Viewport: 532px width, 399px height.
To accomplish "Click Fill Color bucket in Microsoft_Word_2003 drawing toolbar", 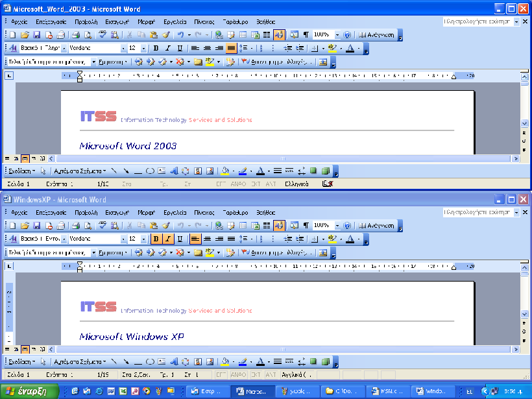I will (225, 171).
